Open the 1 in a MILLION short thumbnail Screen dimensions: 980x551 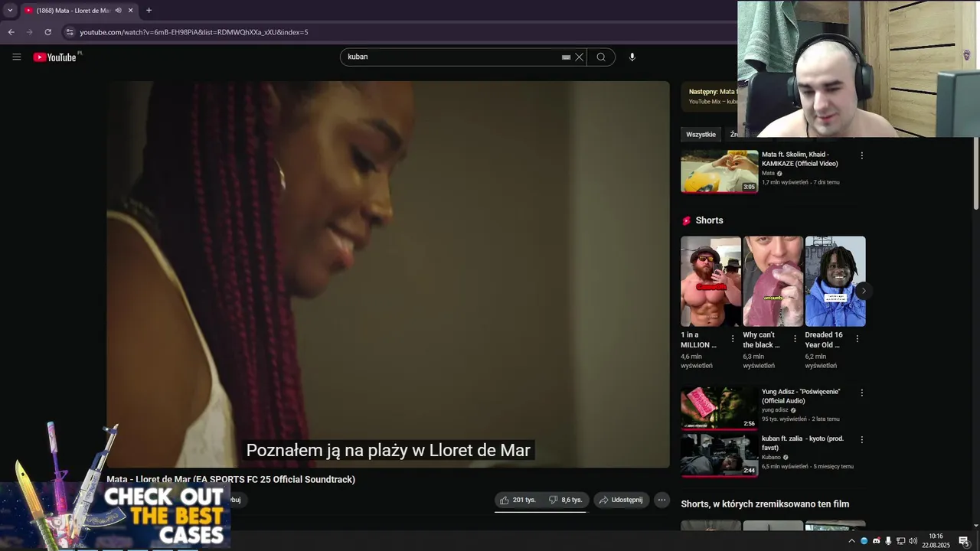click(x=710, y=281)
